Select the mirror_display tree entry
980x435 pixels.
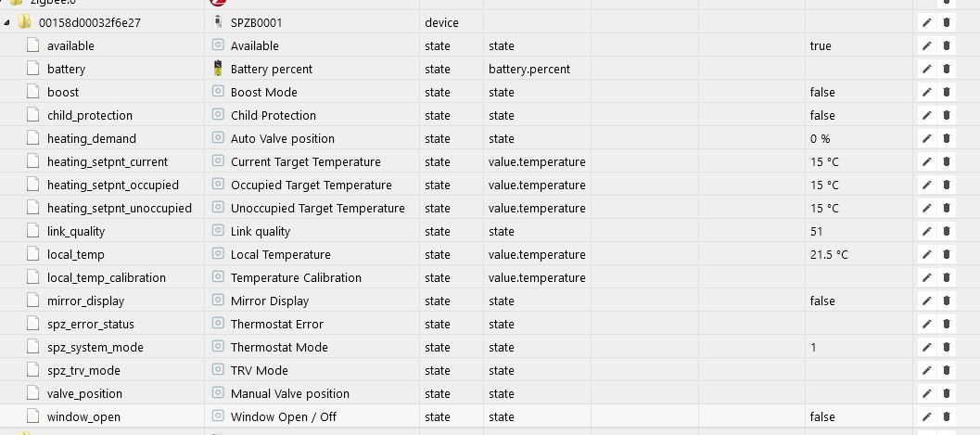85,301
